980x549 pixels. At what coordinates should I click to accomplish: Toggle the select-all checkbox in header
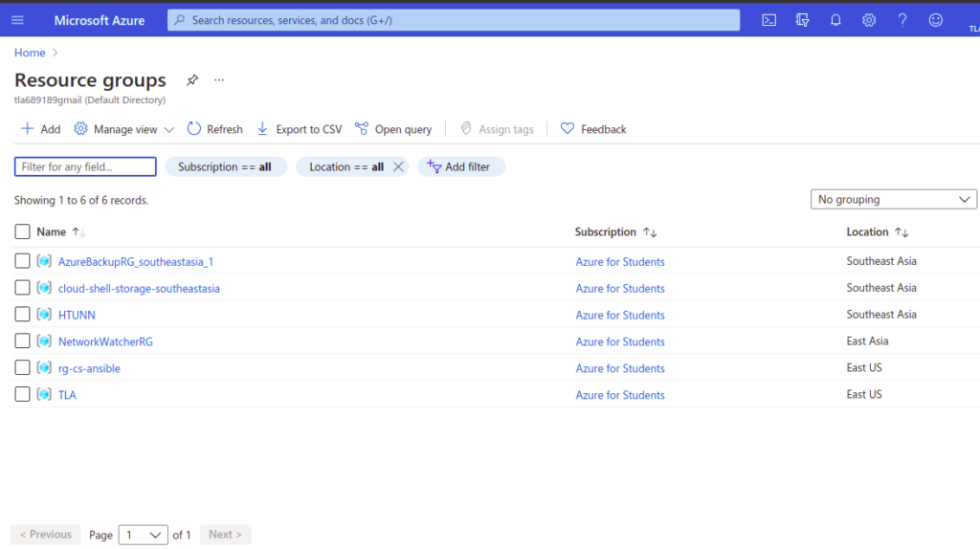(23, 231)
